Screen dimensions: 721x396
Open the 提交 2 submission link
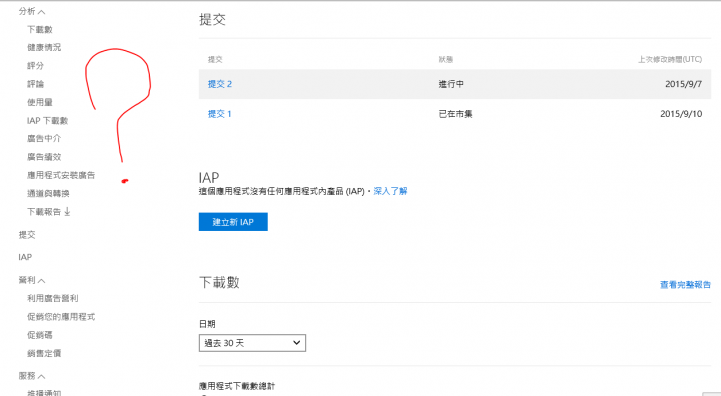pos(220,84)
